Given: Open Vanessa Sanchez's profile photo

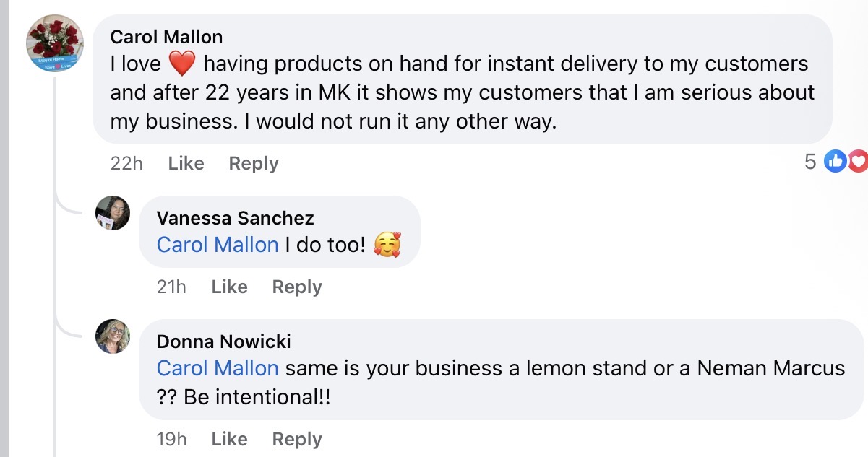Looking at the screenshot, I should [113, 213].
